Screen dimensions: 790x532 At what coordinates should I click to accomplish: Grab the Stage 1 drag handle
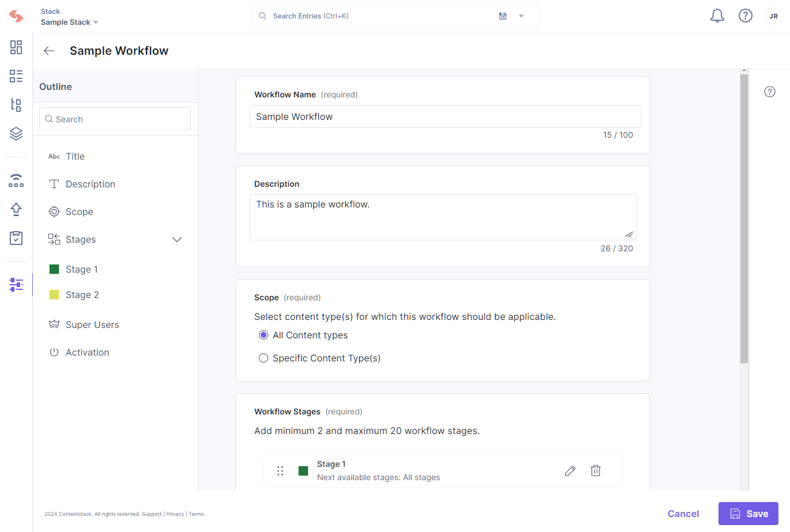(x=280, y=471)
